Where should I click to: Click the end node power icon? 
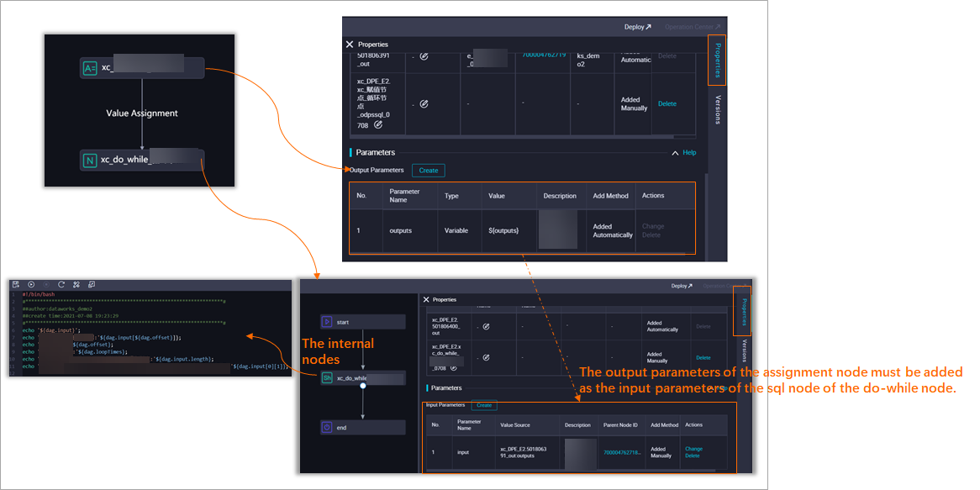(326, 428)
